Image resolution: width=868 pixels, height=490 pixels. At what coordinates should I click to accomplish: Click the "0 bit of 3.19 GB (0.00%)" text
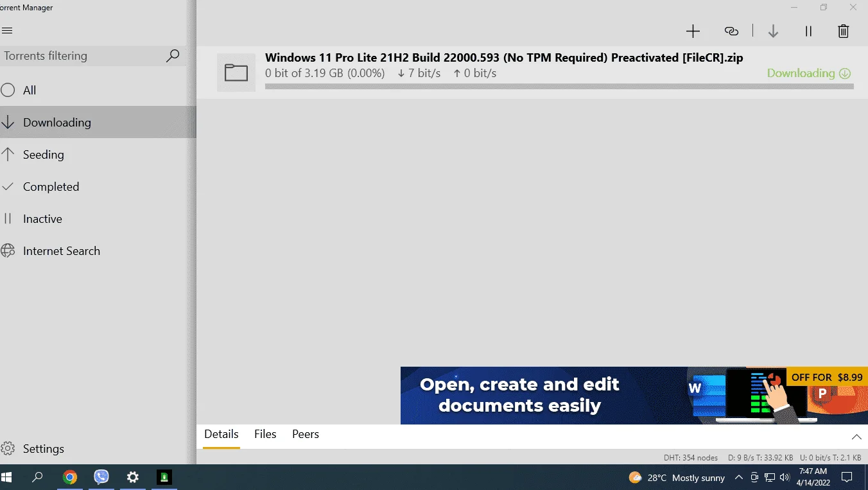[325, 73]
